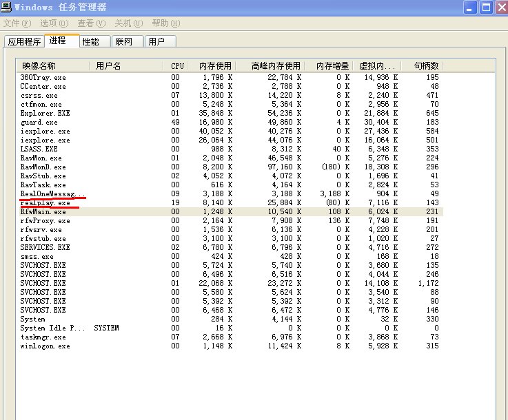Sort by 高峰内存使用 column header
This screenshot has height=420, width=508.
274,65
